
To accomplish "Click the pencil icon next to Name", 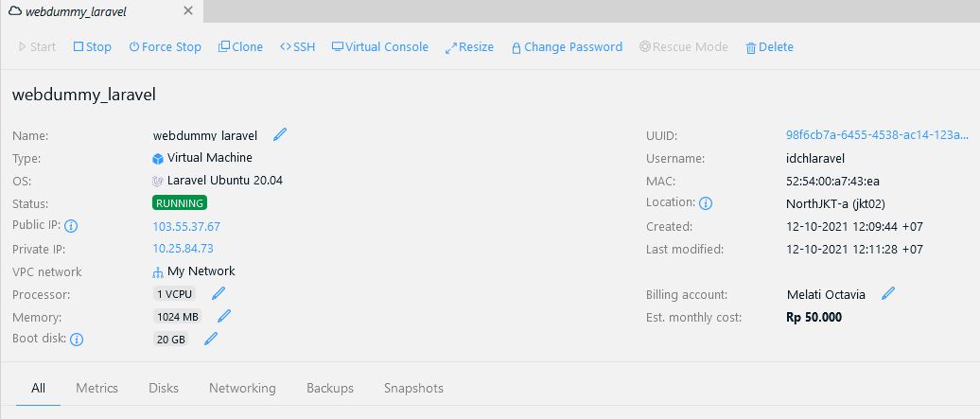I will (280, 134).
